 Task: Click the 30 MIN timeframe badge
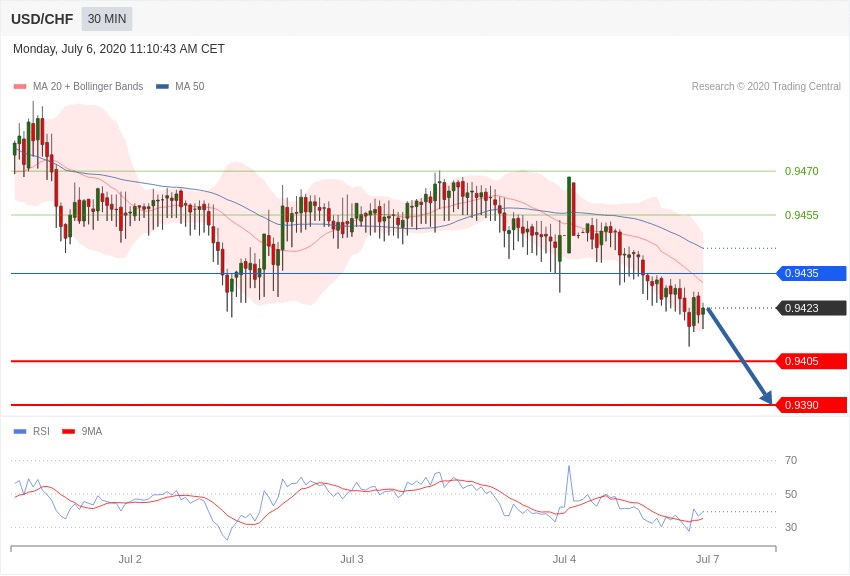coord(107,19)
